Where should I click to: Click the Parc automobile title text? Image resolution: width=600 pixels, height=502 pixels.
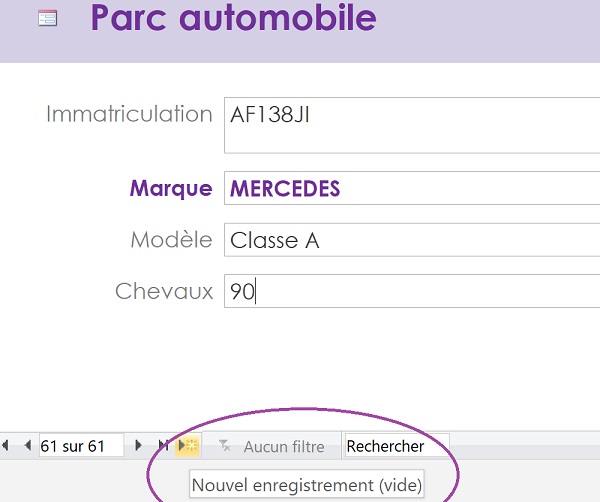pyautogui.click(x=233, y=17)
